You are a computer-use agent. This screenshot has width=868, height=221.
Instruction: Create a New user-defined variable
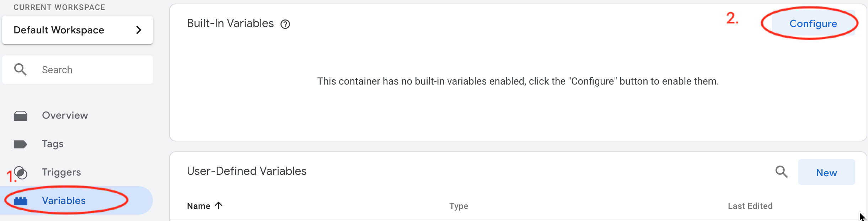pos(826,172)
